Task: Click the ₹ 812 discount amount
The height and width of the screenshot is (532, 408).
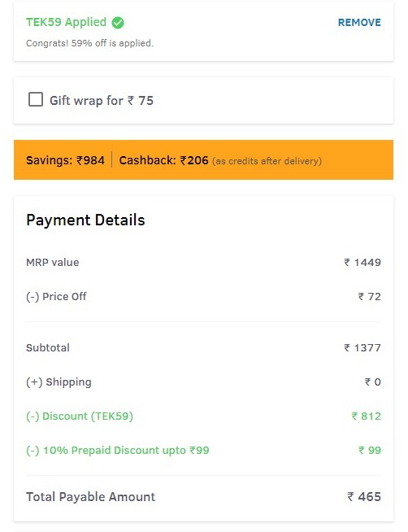Action: tap(367, 416)
